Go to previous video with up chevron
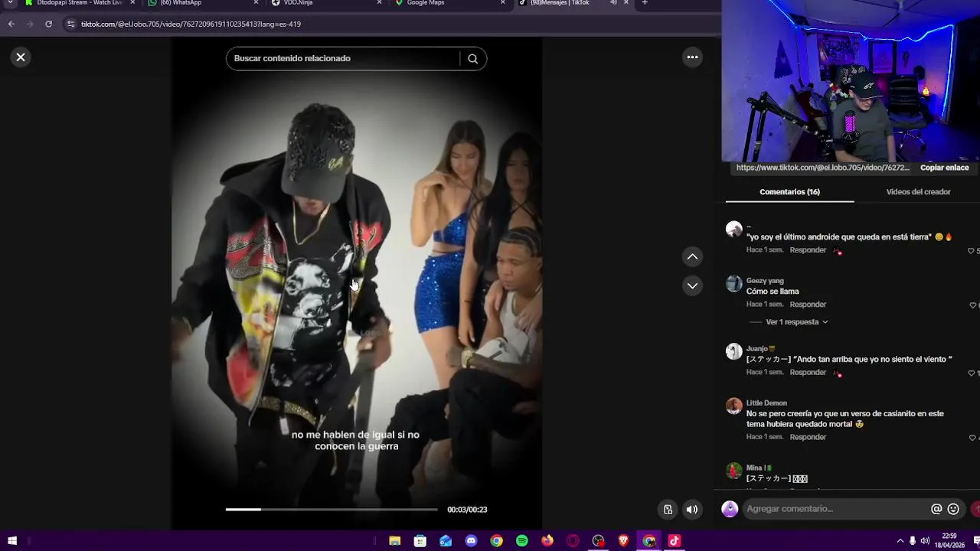Screen dimensions: 980x551 click(692, 256)
